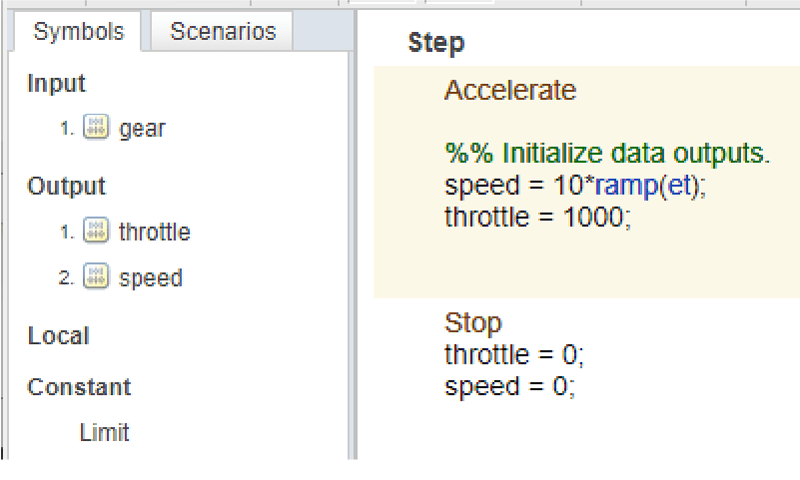Click the Input section header
The height and width of the screenshot is (480, 800).
[x=57, y=83]
